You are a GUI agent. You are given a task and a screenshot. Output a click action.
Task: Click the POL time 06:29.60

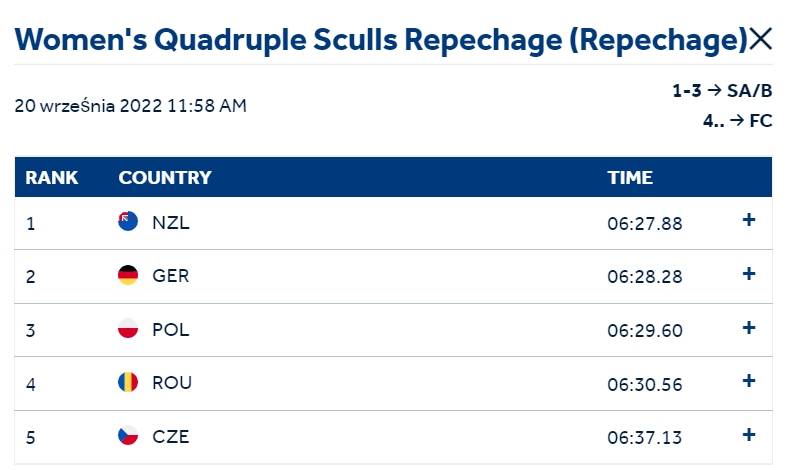645,330
